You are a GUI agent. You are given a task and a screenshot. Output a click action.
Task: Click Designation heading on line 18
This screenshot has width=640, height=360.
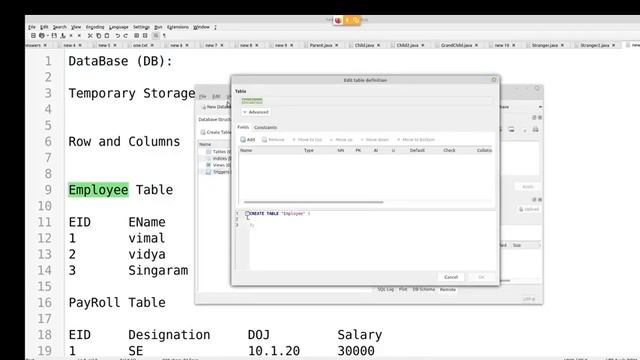(x=169, y=335)
